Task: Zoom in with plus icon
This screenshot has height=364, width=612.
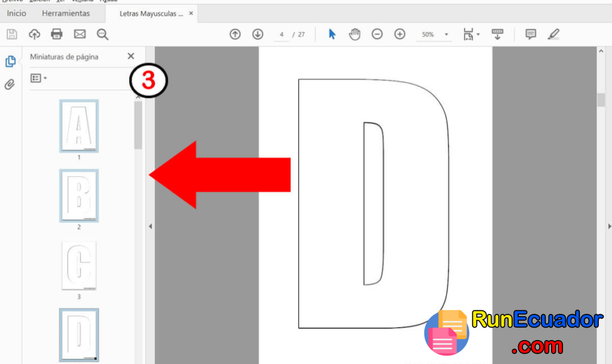Action: pyautogui.click(x=400, y=34)
